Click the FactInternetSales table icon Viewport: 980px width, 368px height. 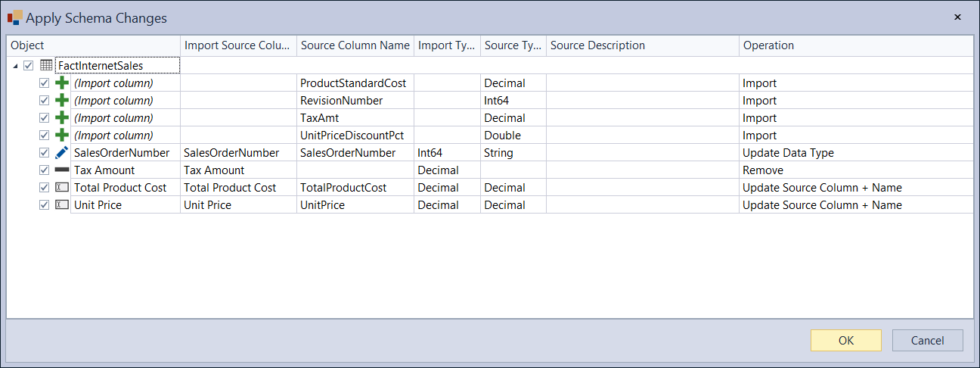[x=46, y=66]
